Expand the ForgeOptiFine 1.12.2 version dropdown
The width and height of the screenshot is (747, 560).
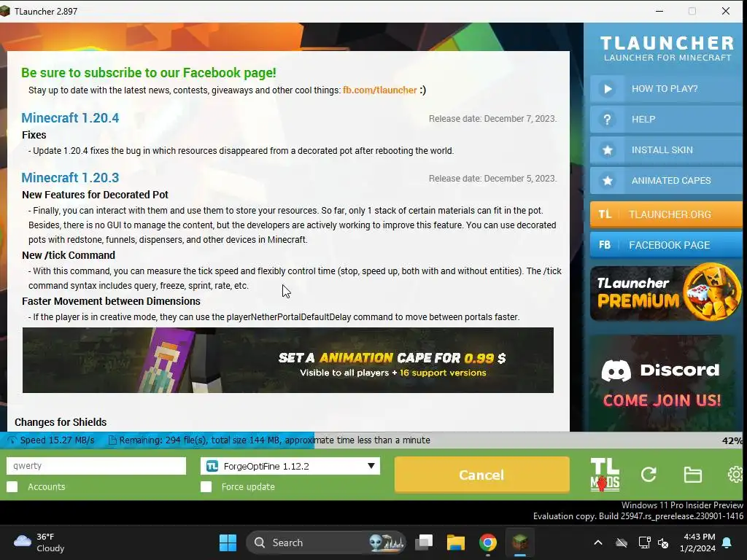click(x=290, y=466)
